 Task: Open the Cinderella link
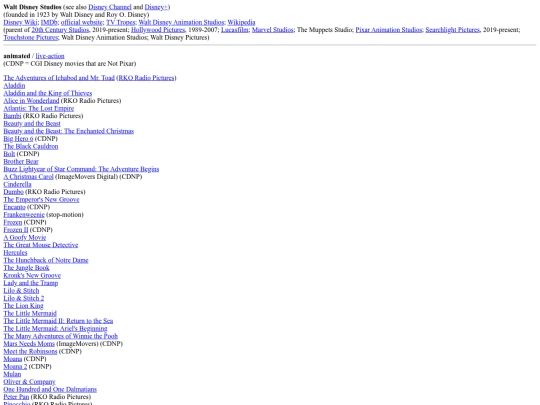[17, 184]
